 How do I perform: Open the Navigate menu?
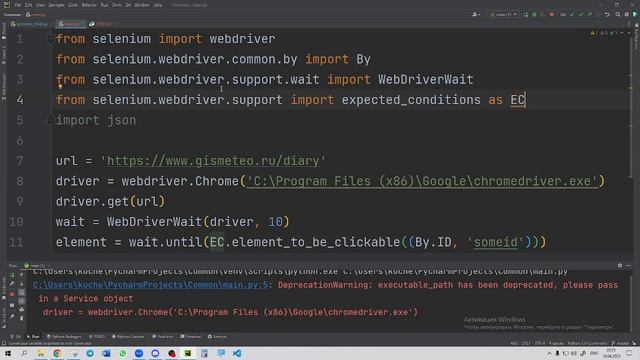56,5
